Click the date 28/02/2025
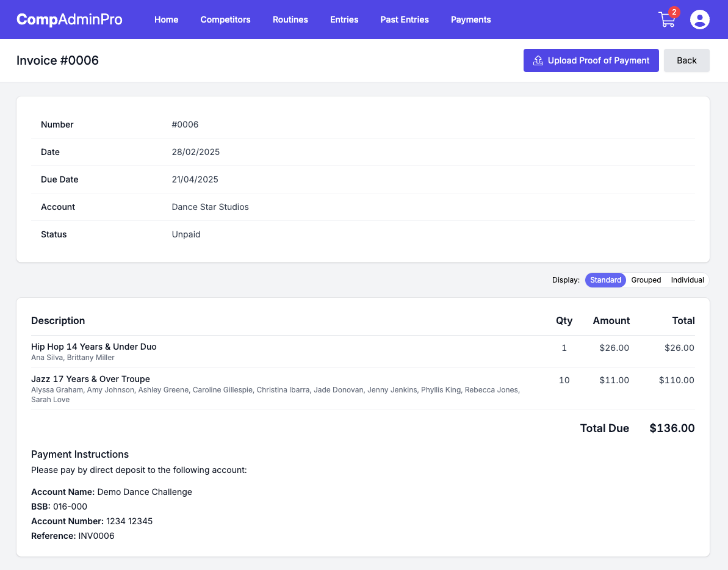The height and width of the screenshot is (570, 728). coord(195,152)
